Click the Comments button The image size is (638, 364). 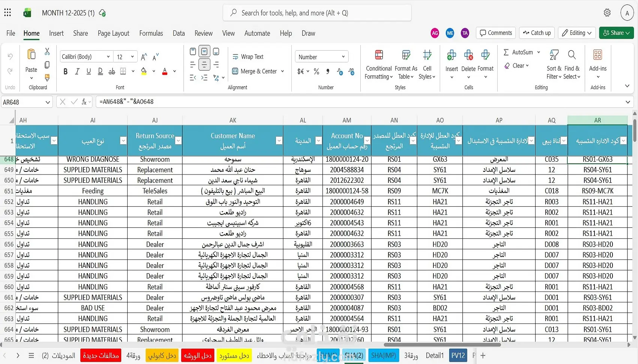(x=496, y=33)
